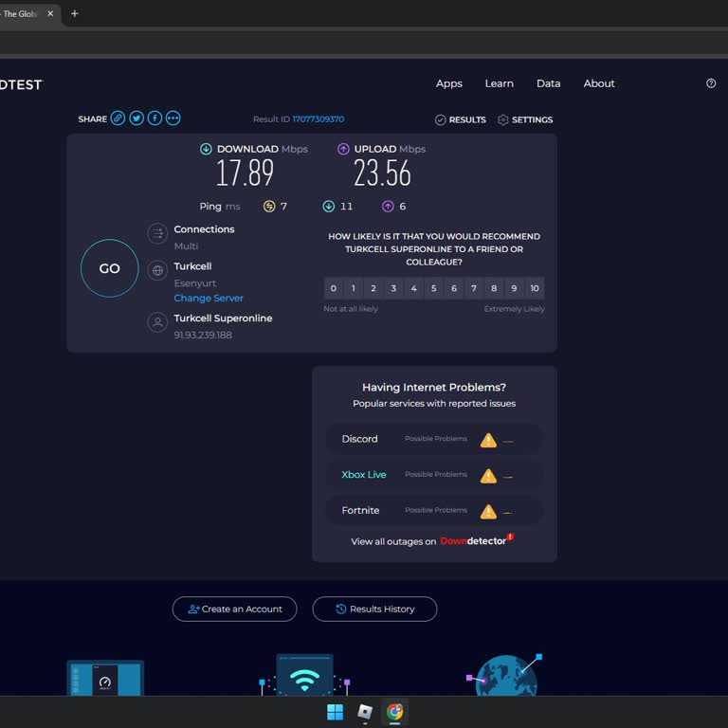Viewport: 728px width, 728px height.
Task: Rate recommendation 2
Action: tap(373, 288)
